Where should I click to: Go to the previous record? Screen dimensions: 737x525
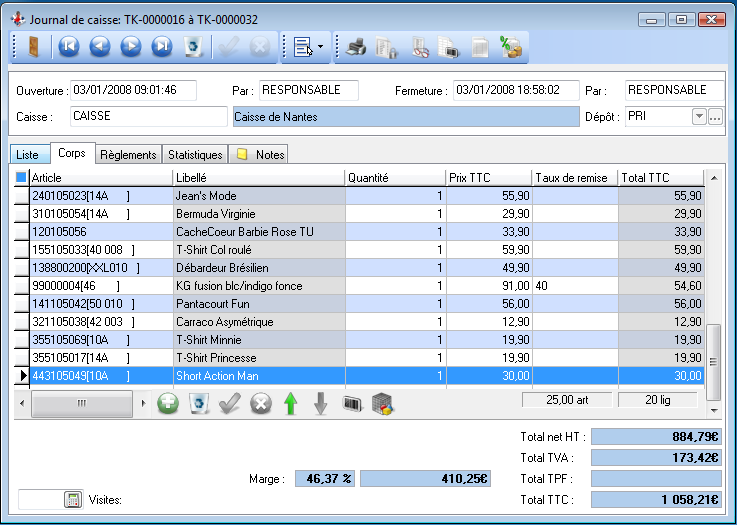coord(100,47)
